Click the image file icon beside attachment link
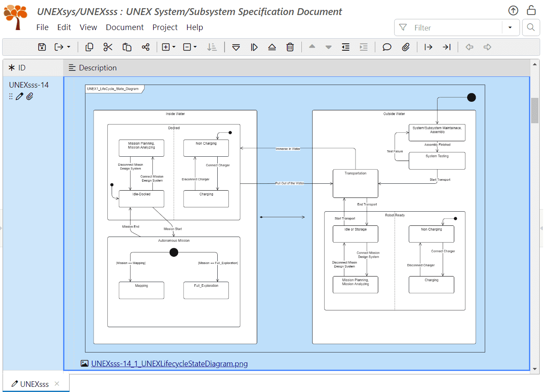 coord(85,363)
